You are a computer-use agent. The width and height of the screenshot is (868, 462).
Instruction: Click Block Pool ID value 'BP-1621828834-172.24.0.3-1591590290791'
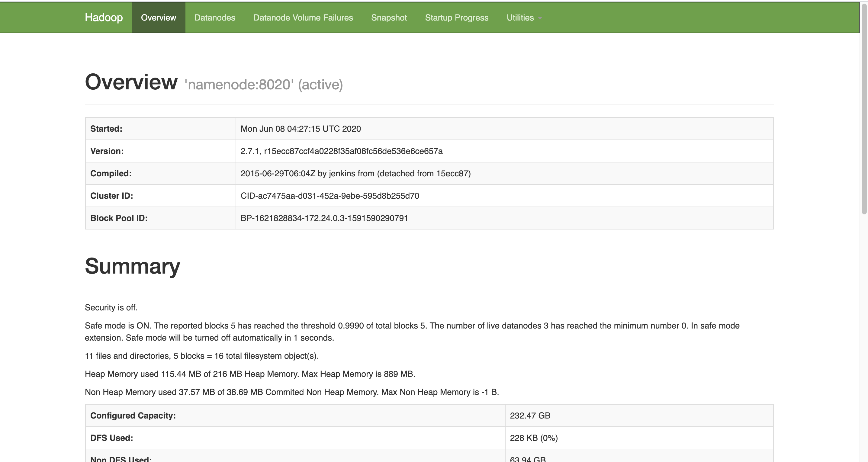[324, 218]
